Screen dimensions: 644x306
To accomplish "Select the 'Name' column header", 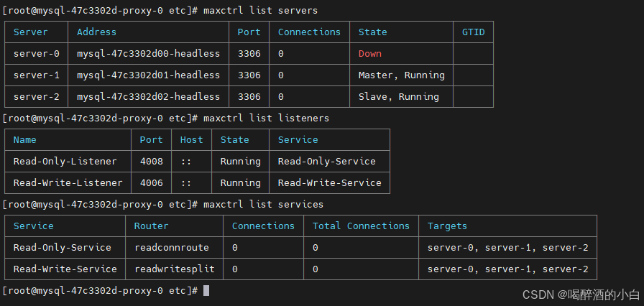I will (24, 140).
